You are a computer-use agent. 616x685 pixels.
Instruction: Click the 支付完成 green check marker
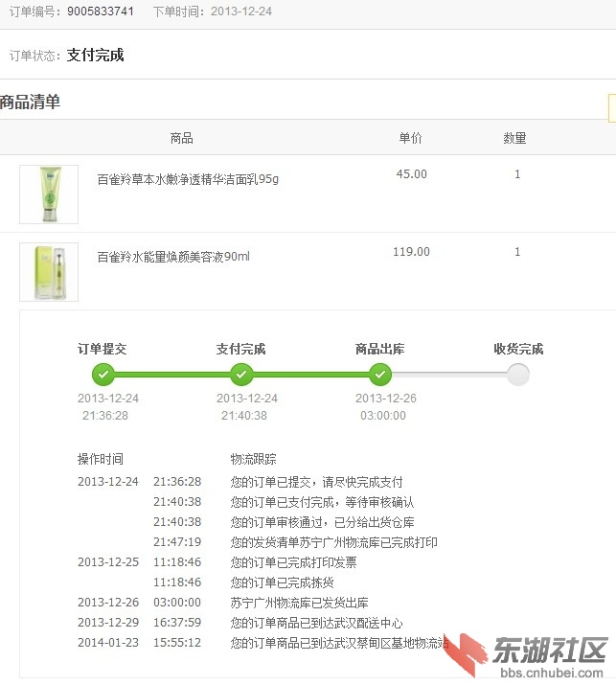[x=241, y=375]
